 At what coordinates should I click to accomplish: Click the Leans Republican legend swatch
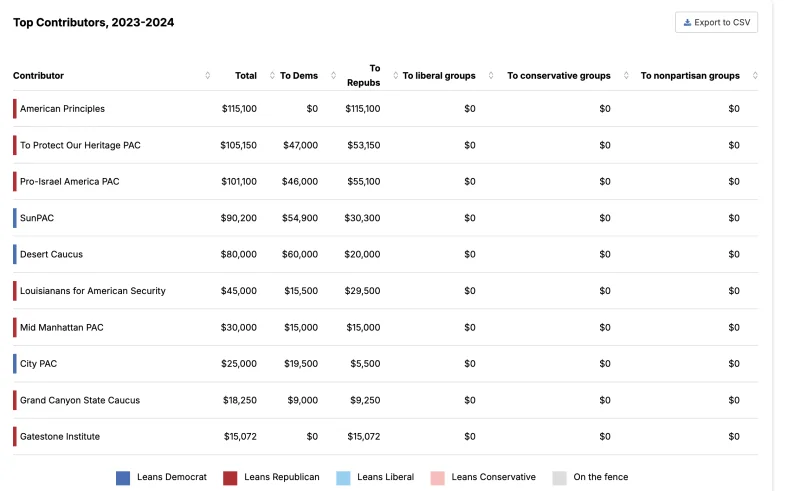[x=230, y=478]
